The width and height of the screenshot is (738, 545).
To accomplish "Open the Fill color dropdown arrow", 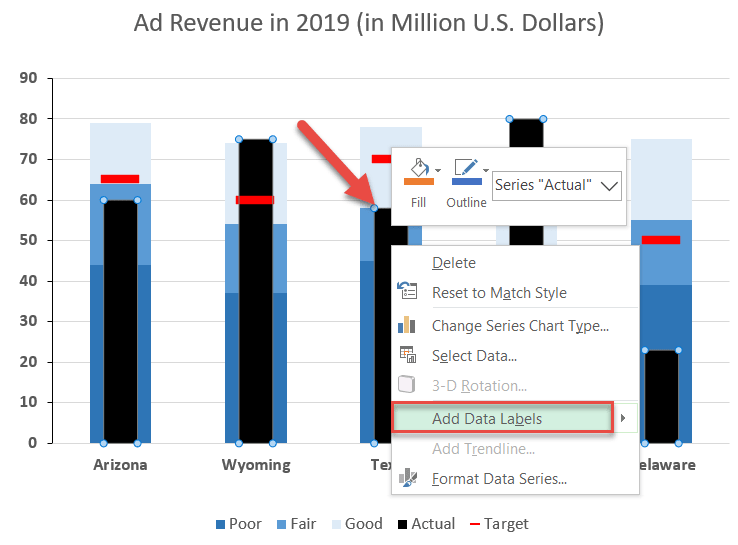I will [439, 171].
